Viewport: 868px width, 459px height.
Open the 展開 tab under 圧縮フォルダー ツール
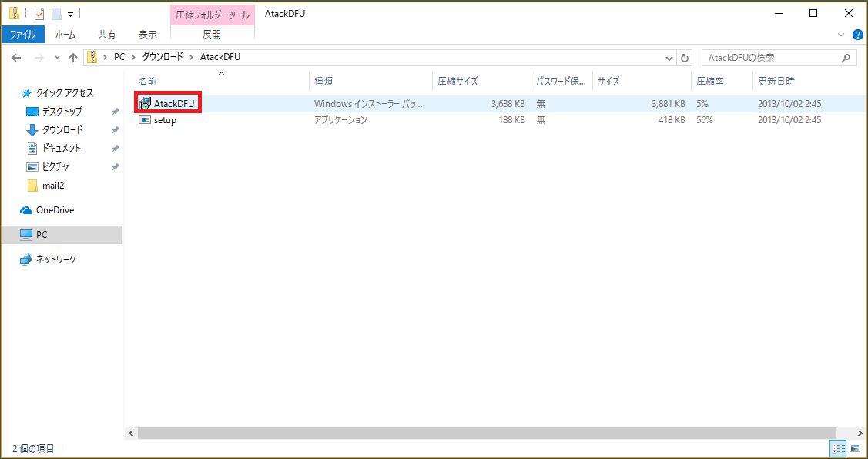tap(212, 35)
